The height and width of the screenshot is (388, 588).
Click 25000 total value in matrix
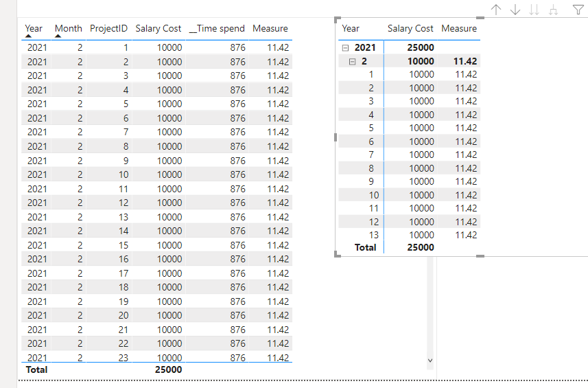[421, 247]
